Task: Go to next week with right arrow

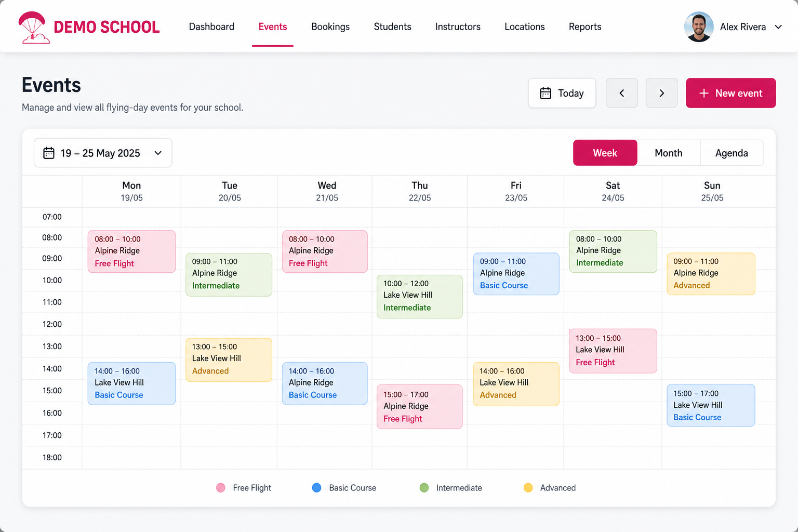Action: point(661,93)
